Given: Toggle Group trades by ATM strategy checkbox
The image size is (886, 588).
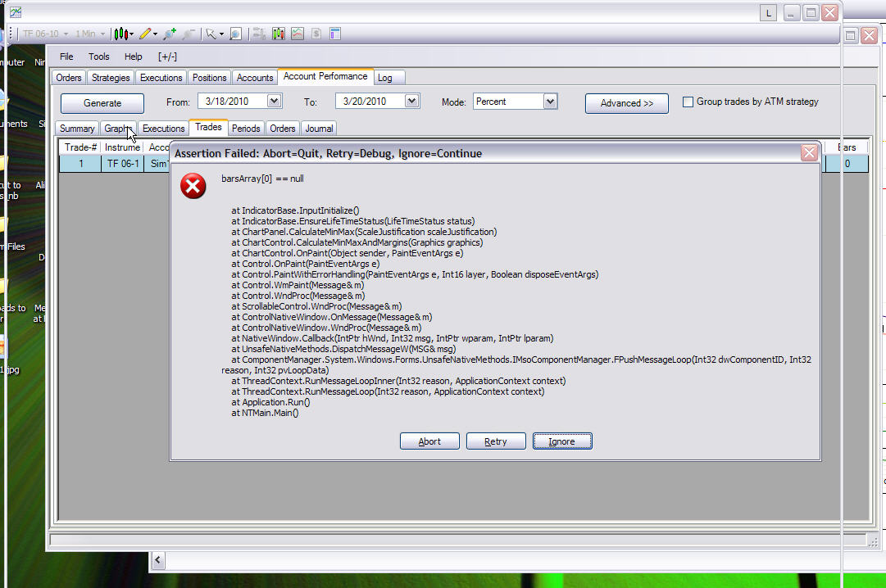Looking at the screenshot, I should pos(688,102).
